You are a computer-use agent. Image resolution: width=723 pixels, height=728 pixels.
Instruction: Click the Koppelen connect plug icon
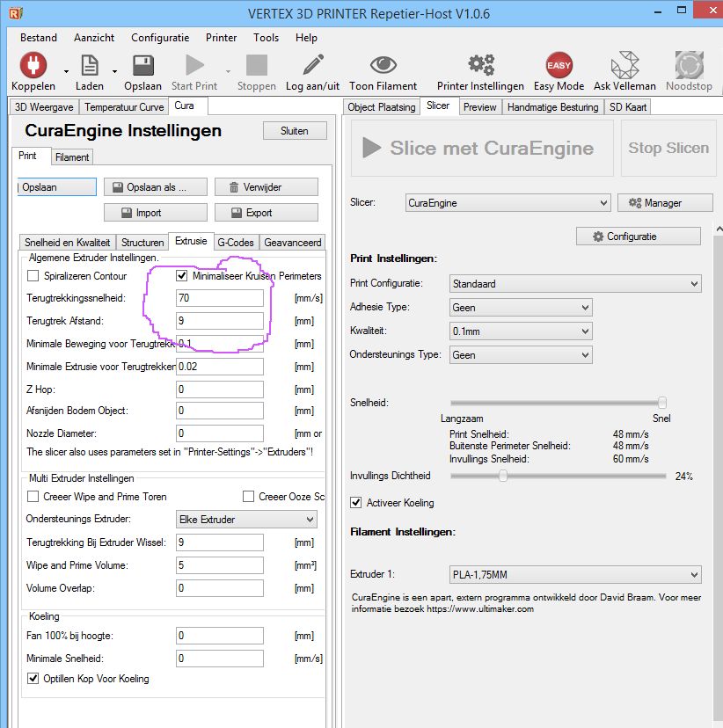tap(33, 66)
